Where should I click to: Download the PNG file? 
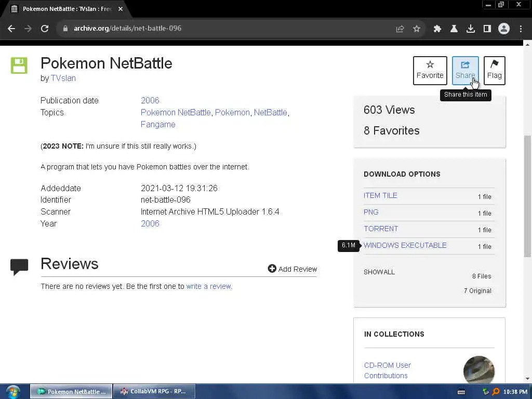pos(371,212)
